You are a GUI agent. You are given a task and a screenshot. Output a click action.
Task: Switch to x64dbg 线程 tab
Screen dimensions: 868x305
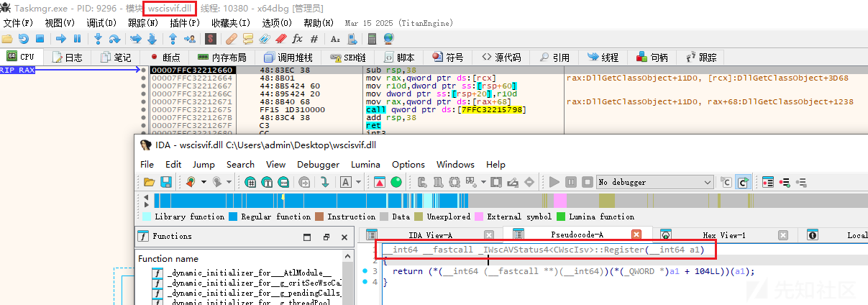[x=603, y=58]
